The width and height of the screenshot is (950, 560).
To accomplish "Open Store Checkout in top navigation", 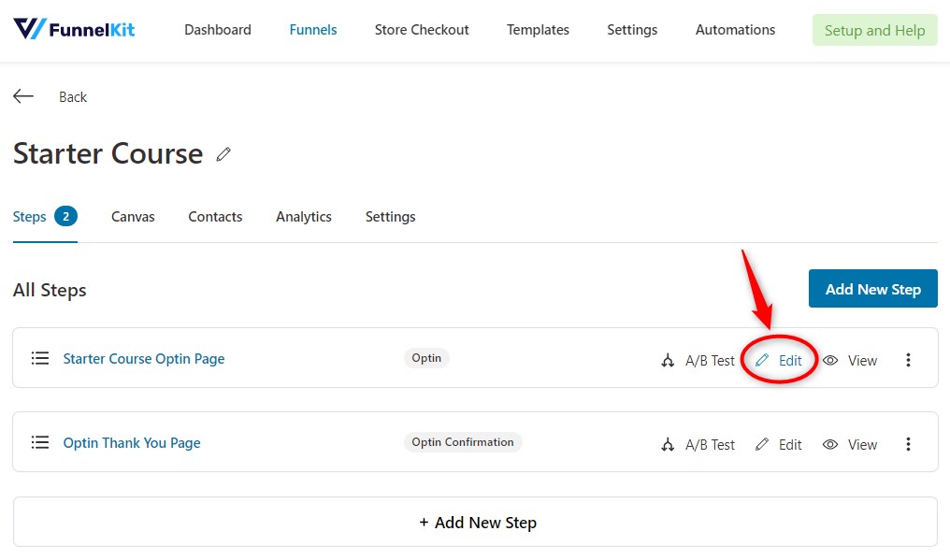I will tap(422, 30).
